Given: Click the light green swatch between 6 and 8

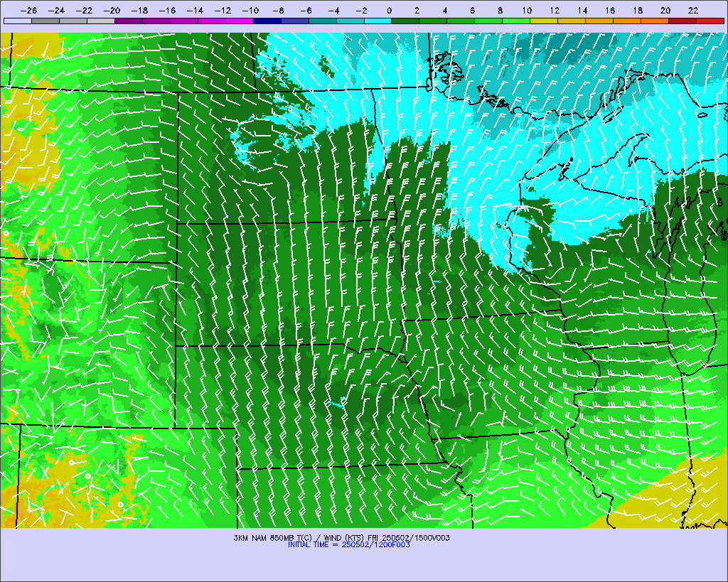Looking at the screenshot, I should click(x=489, y=21).
